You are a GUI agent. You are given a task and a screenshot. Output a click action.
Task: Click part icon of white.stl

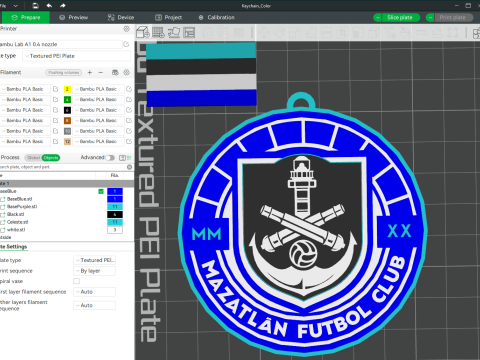point(4,230)
